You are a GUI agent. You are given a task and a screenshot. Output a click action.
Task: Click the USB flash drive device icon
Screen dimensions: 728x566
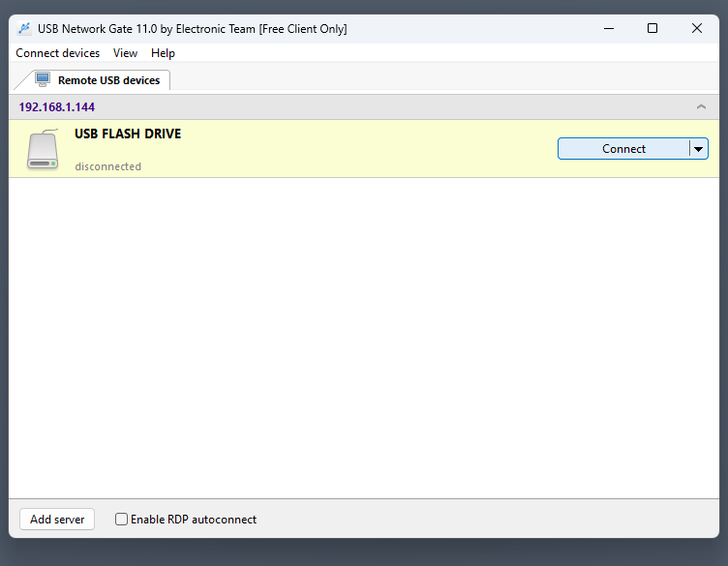click(43, 149)
